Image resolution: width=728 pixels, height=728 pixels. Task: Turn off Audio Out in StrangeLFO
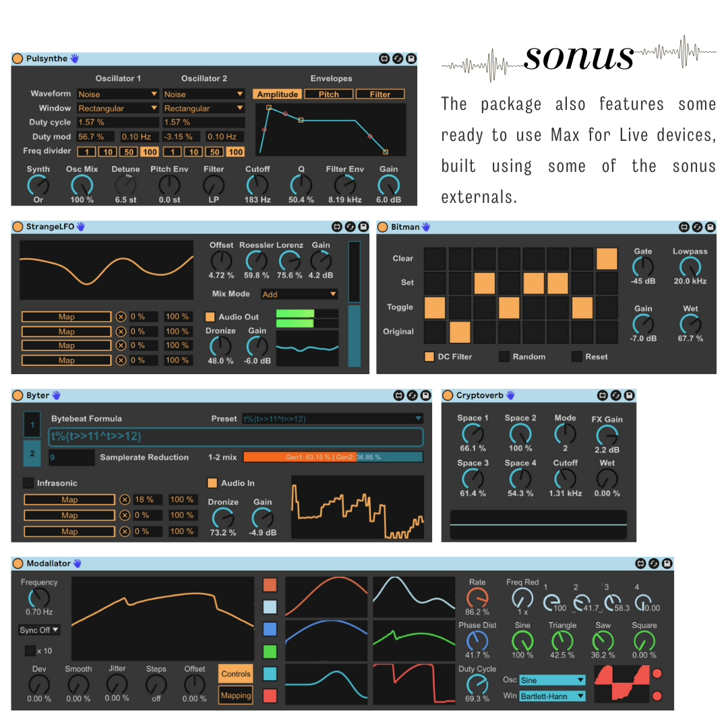pyautogui.click(x=210, y=317)
